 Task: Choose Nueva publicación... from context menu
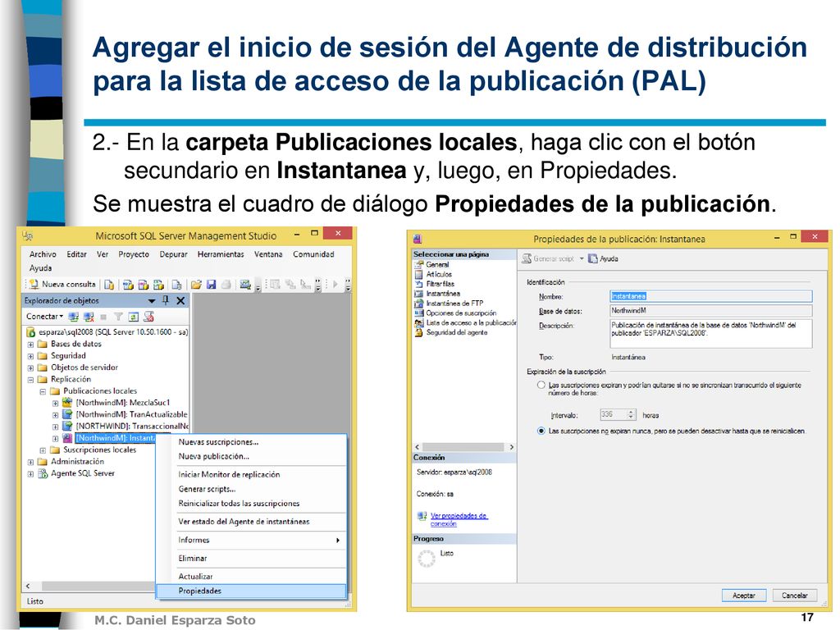pyautogui.click(x=251, y=456)
